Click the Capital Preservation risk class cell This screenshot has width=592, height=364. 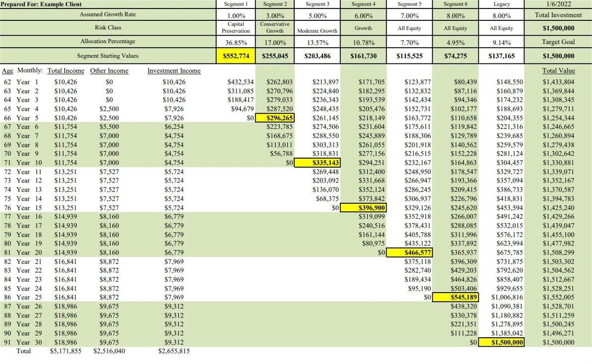[x=236, y=28]
